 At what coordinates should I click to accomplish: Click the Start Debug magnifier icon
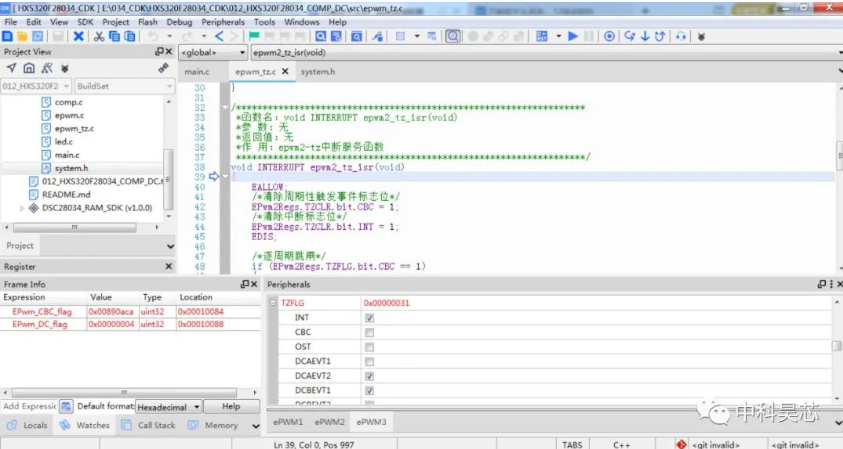pyautogui.click(x=453, y=36)
